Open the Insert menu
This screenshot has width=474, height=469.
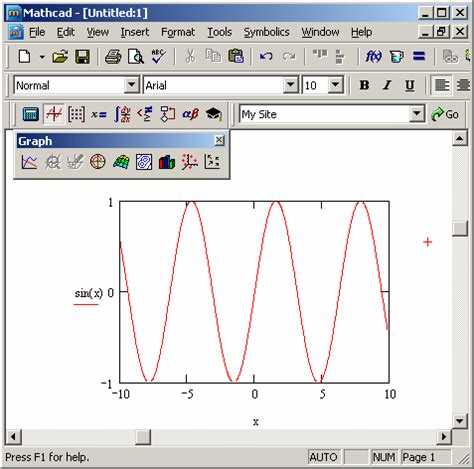click(135, 32)
